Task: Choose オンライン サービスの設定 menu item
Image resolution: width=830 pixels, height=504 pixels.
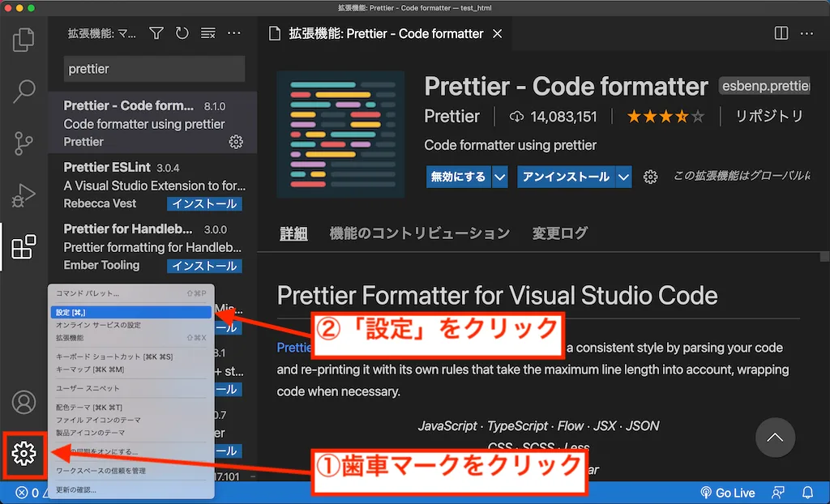Action: tap(130, 325)
